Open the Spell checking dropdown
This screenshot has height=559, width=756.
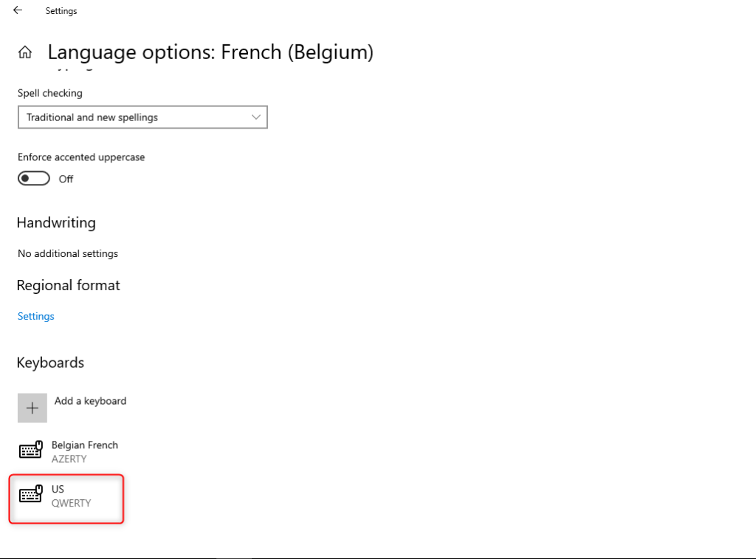pos(142,117)
